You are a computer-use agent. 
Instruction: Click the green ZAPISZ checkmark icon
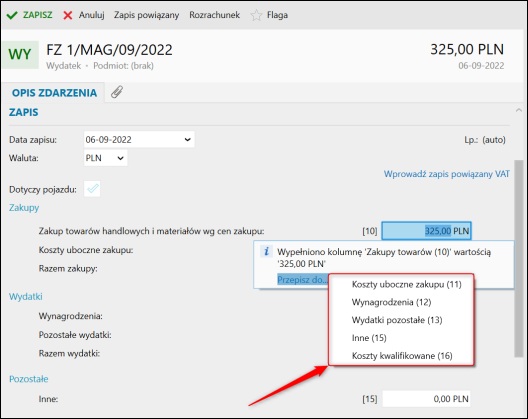[12, 15]
